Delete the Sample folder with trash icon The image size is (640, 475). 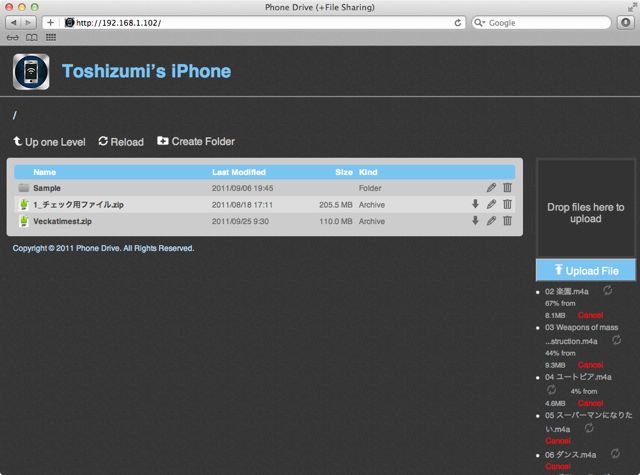[x=507, y=188]
